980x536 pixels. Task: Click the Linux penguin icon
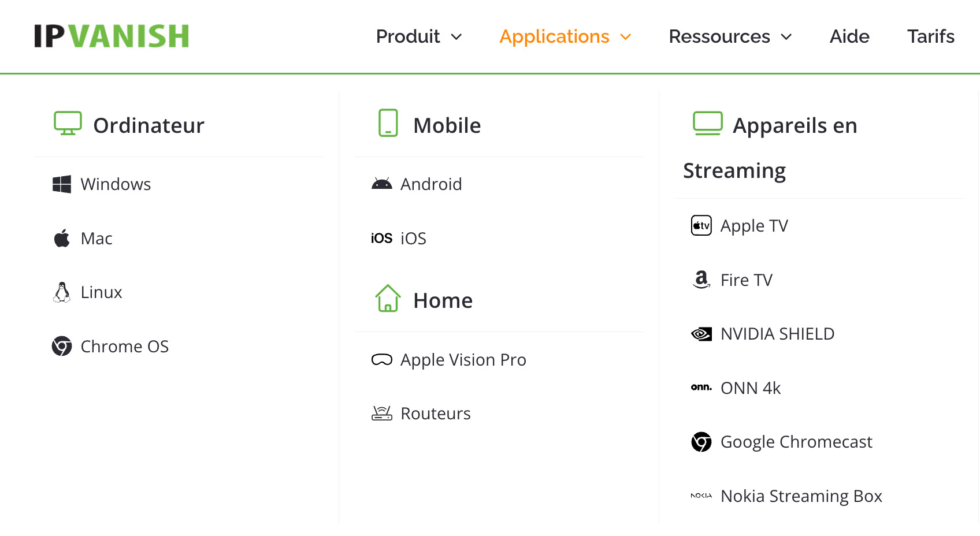[x=61, y=292]
